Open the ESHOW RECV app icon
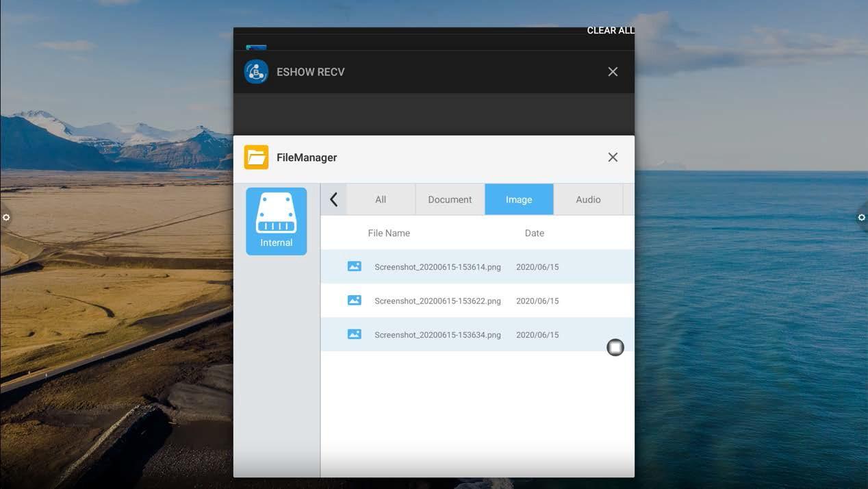Viewport: 868px width, 489px height. point(256,72)
